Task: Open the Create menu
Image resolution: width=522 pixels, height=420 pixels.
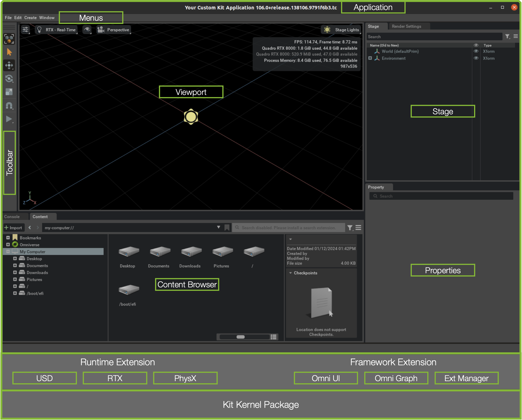Action: click(x=30, y=17)
